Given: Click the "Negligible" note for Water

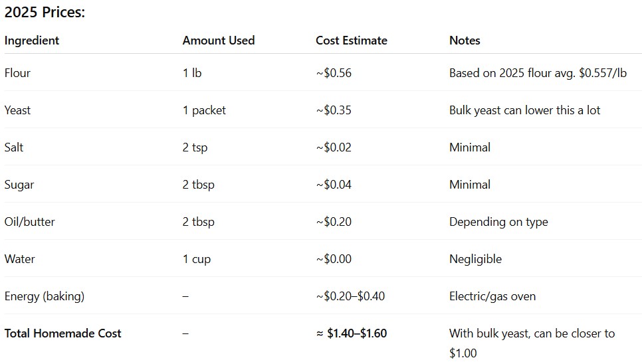Looking at the screenshot, I should tap(475, 259).
